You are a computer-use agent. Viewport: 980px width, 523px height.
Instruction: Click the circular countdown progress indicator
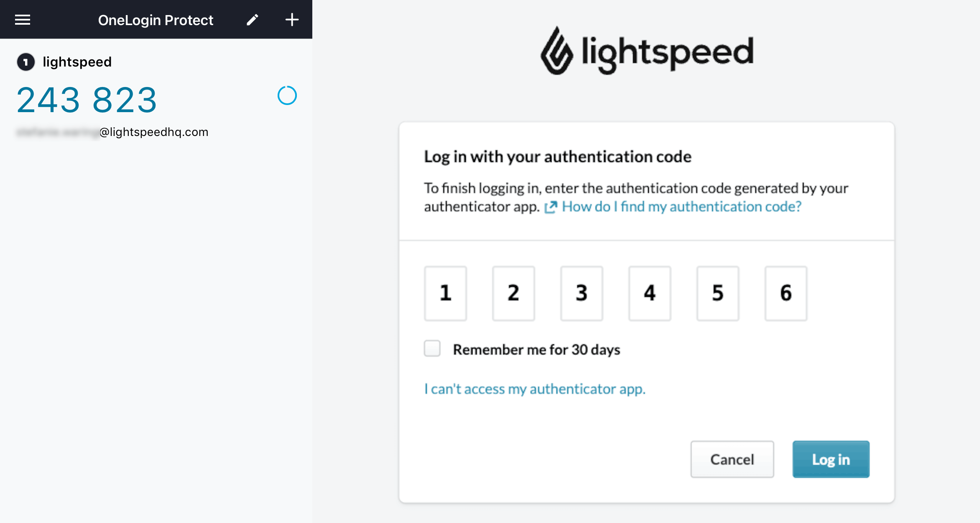(287, 95)
